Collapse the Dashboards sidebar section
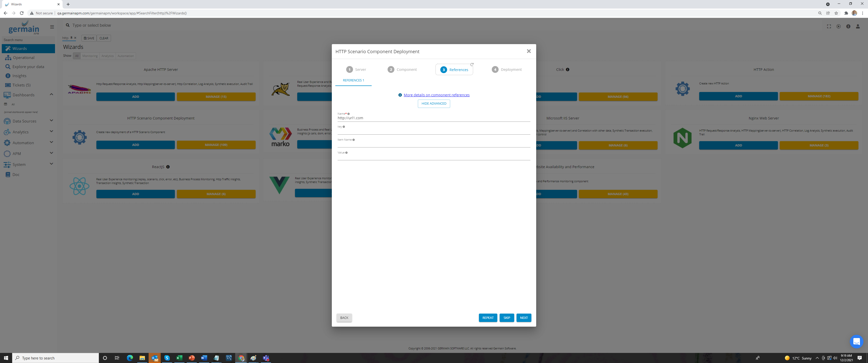This screenshot has height=363, width=868. (x=51, y=94)
